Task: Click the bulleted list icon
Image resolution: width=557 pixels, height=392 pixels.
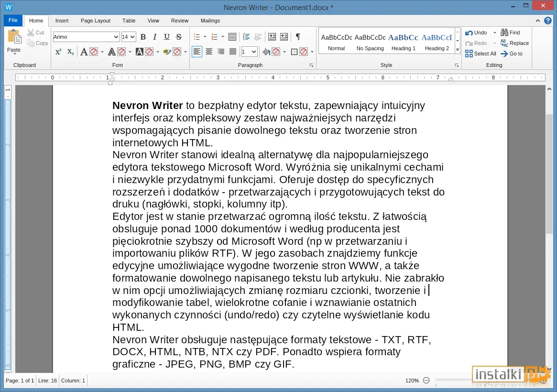Action: coord(197,37)
